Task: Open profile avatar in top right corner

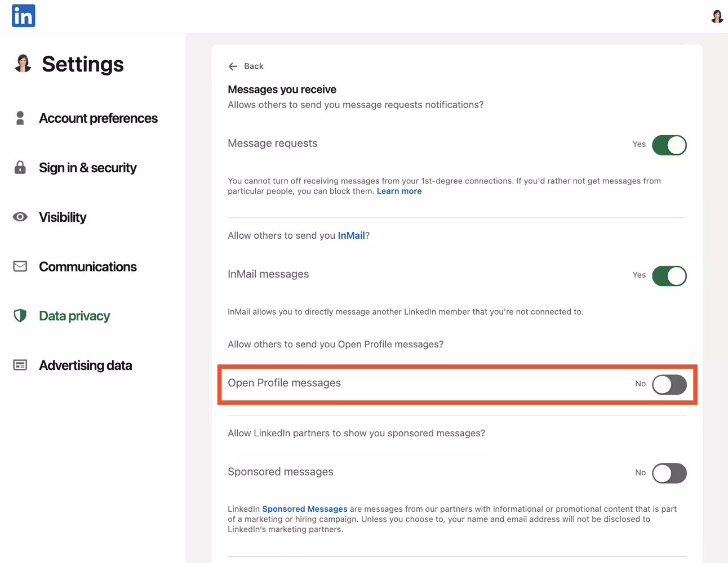Action: 717,16
